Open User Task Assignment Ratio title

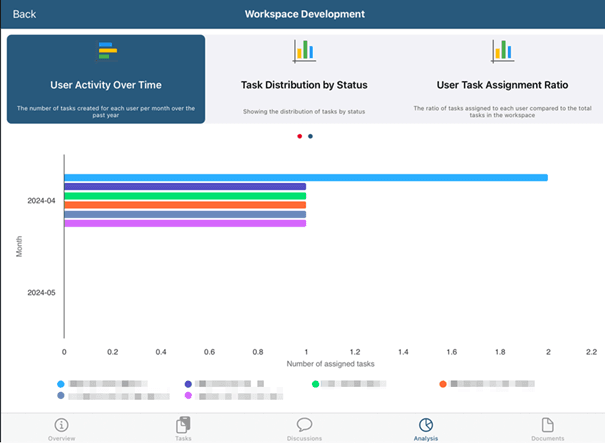502,85
